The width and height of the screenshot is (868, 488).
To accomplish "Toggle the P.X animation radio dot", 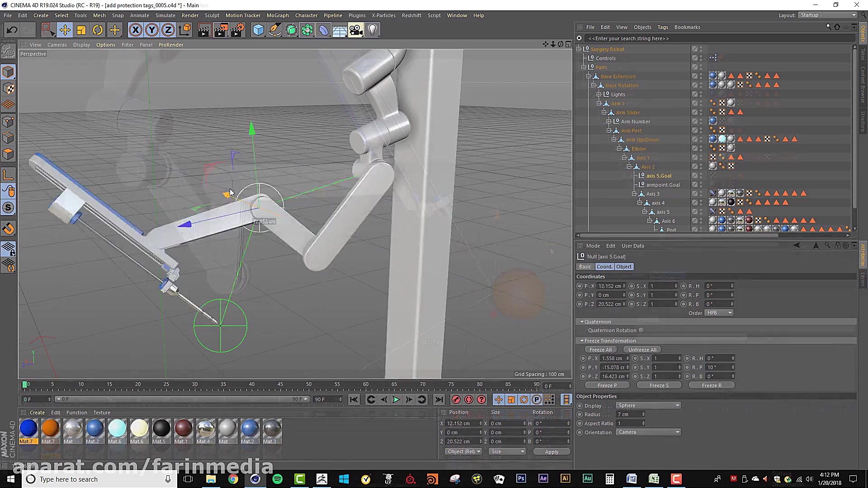I will pyautogui.click(x=580, y=286).
